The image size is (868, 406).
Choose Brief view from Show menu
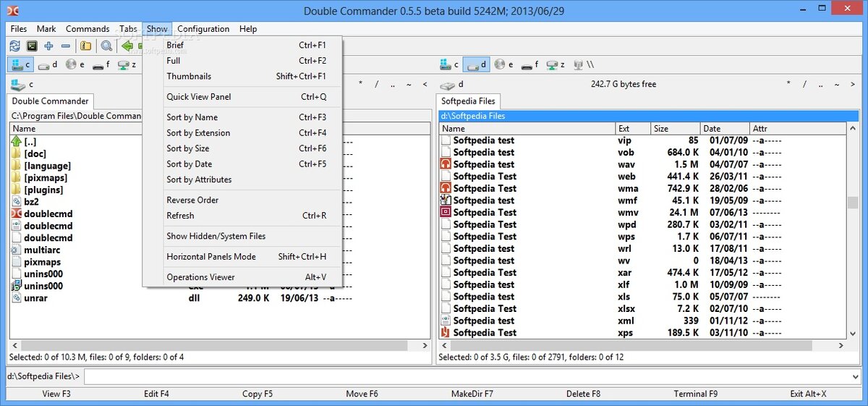click(x=242, y=45)
